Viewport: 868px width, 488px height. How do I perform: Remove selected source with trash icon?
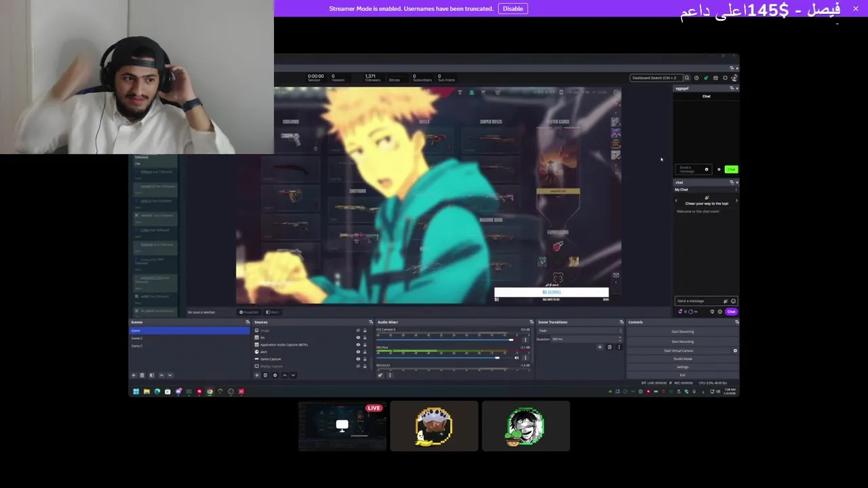[265, 375]
